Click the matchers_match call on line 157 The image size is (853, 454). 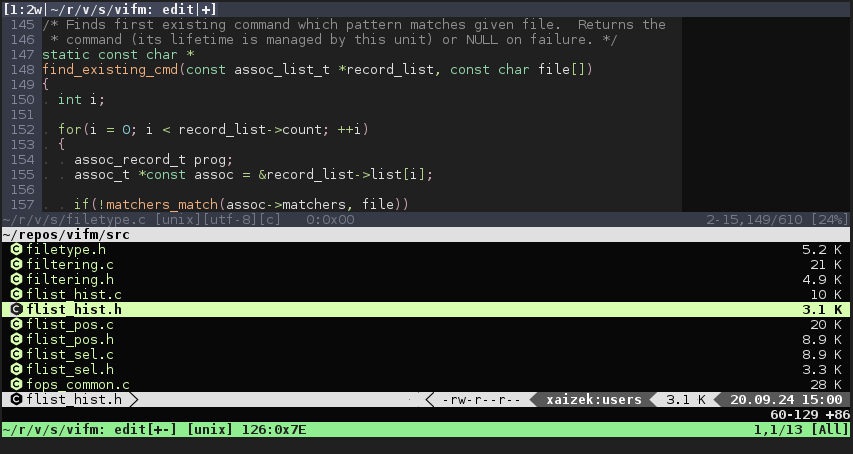coord(162,204)
